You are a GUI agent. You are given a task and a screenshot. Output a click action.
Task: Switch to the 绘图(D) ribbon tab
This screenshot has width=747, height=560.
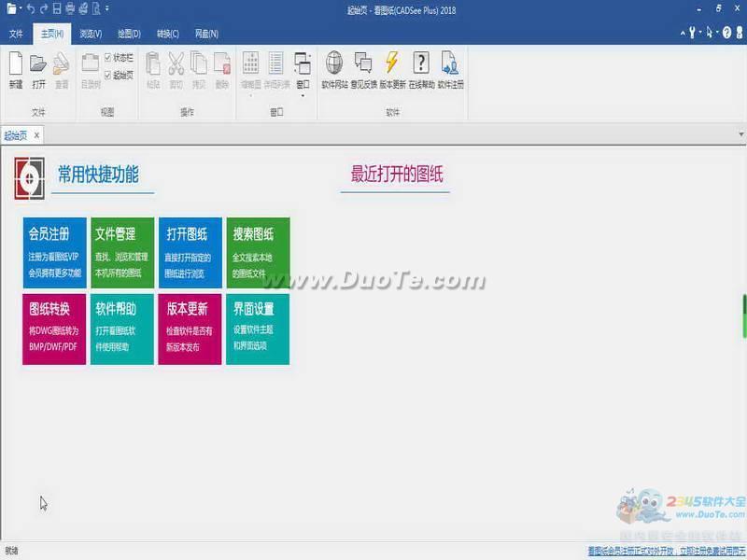coord(129,34)
